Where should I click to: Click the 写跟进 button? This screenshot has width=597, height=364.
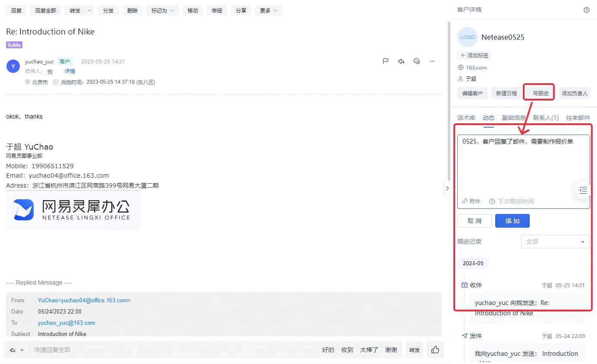540,93
